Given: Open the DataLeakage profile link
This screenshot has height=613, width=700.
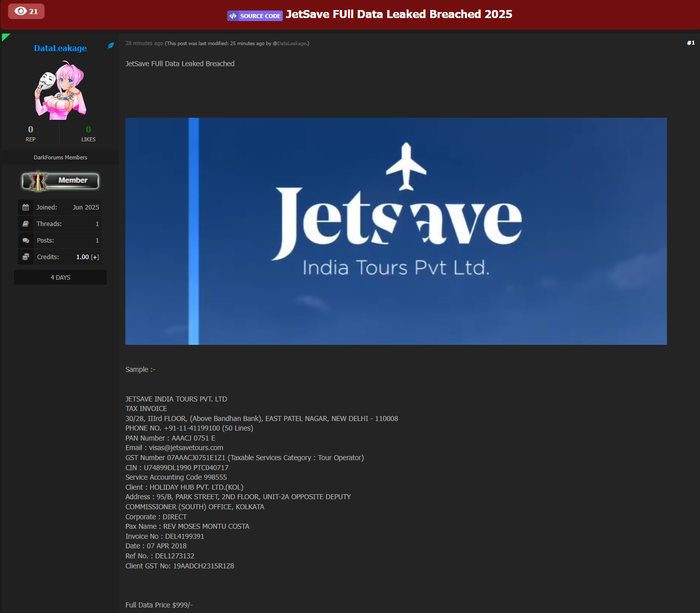Looking at the screenshot, I should pos(60,48).
